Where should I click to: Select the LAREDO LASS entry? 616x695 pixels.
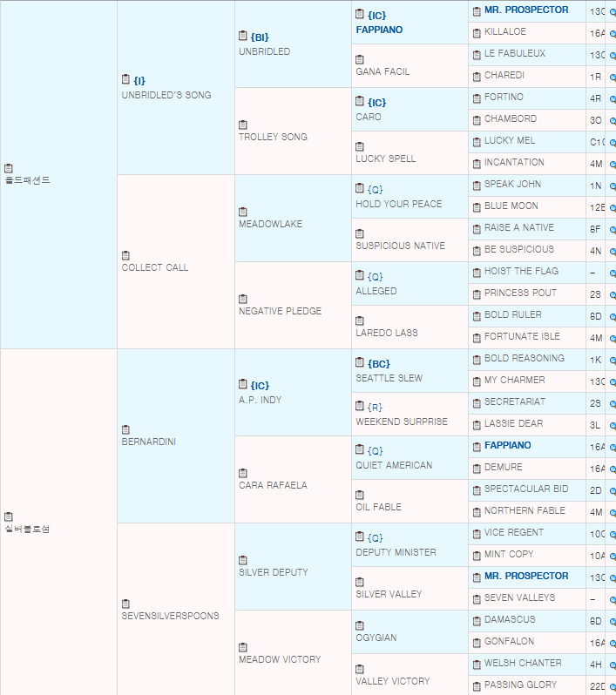pyautogui.click(x=387, y=333)
